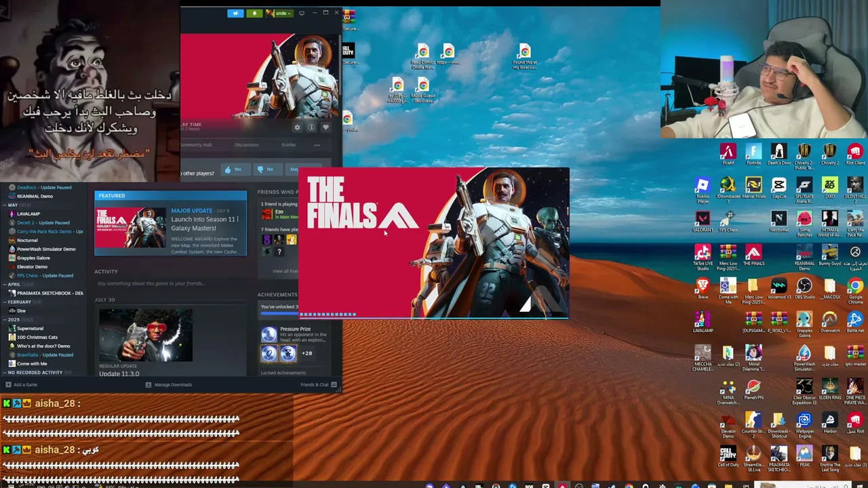
Task: Click the Pressure Prize achievement icon
Action: (x=269, y=334)
